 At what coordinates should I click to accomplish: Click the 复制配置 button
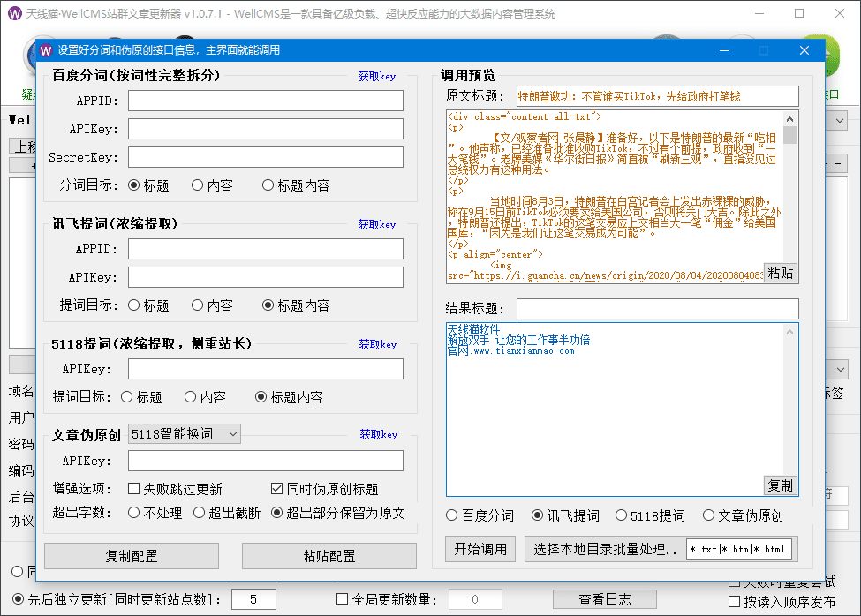point(132,556)
